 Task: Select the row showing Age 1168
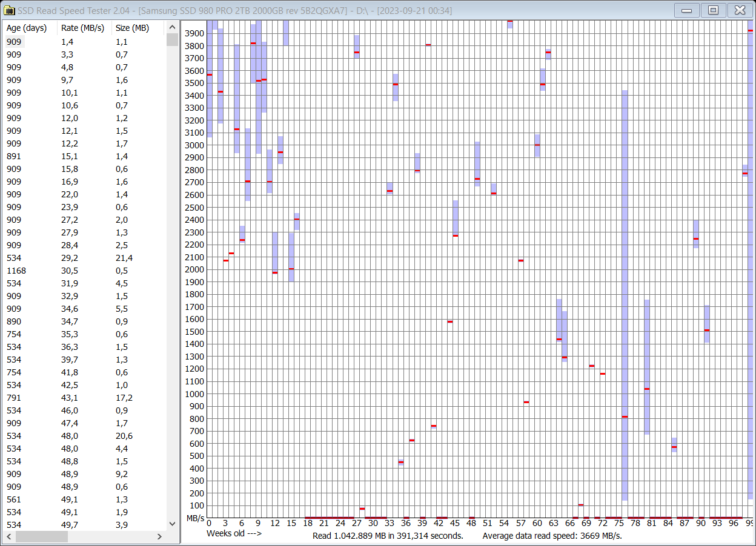tap(61, 271)
